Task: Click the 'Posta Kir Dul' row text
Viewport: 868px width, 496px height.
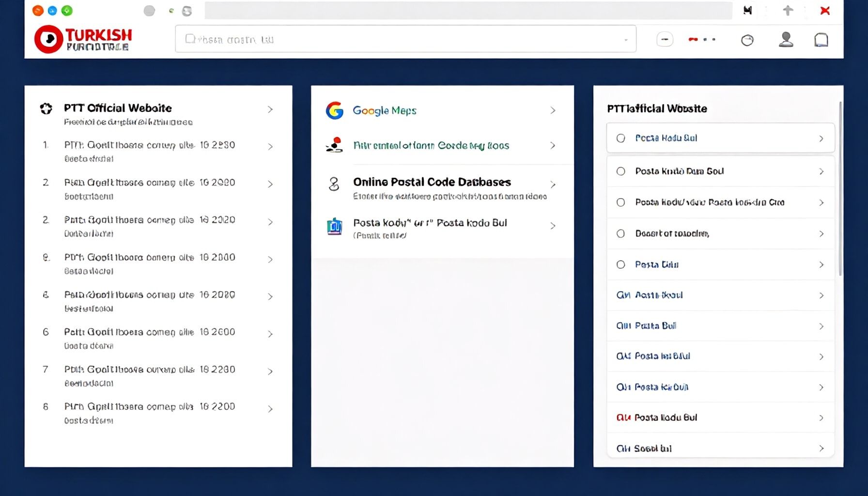Action: pyautogui.click(x=661, y=387)
